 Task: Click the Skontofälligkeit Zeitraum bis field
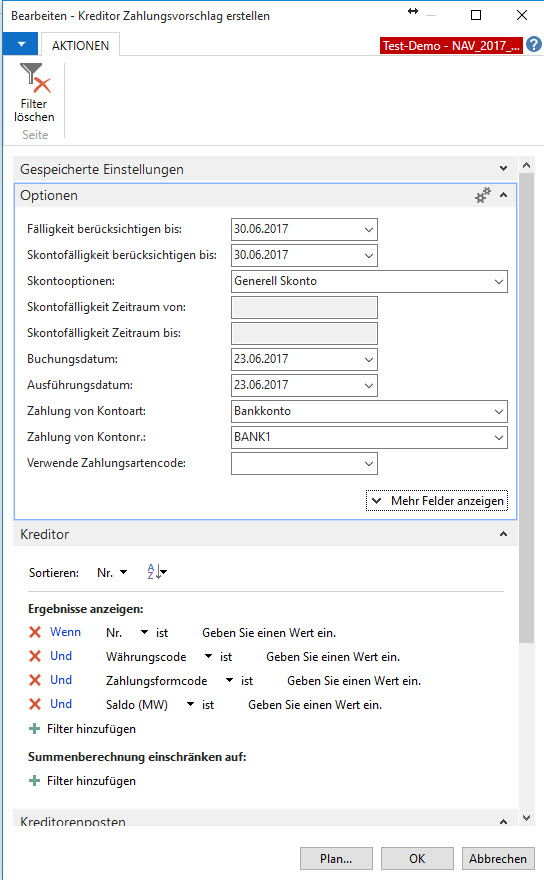coord(304,333)
